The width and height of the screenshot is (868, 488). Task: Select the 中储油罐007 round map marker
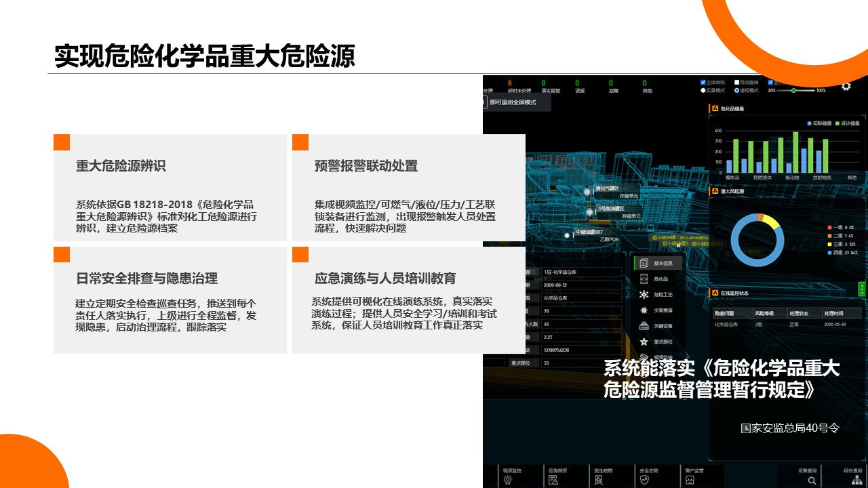pos(568,235)
